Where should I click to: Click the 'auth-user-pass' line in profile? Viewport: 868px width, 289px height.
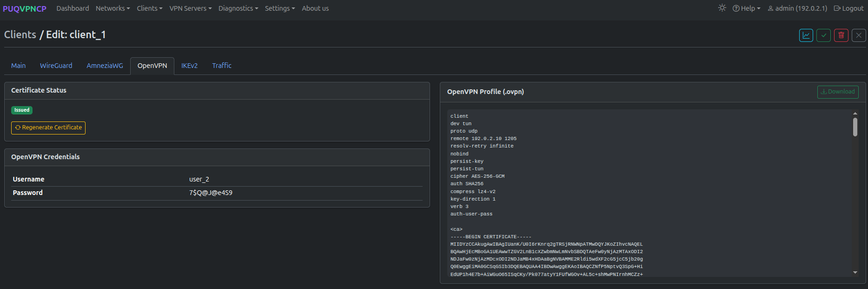pos(471,214)
